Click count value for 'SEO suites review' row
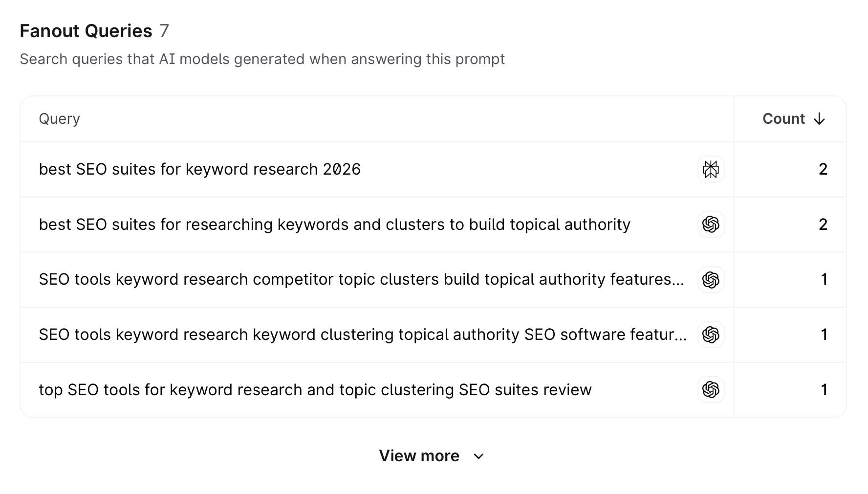 tap(824, 390)
